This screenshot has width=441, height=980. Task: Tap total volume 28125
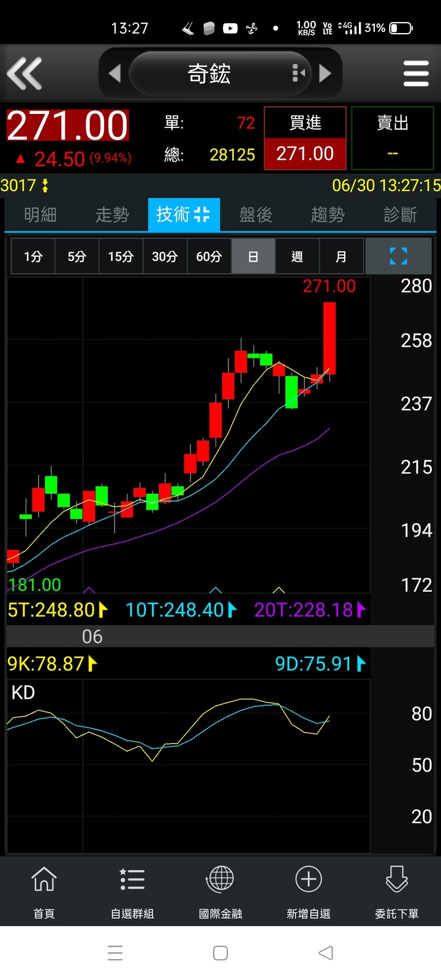(x=232, y=155)
